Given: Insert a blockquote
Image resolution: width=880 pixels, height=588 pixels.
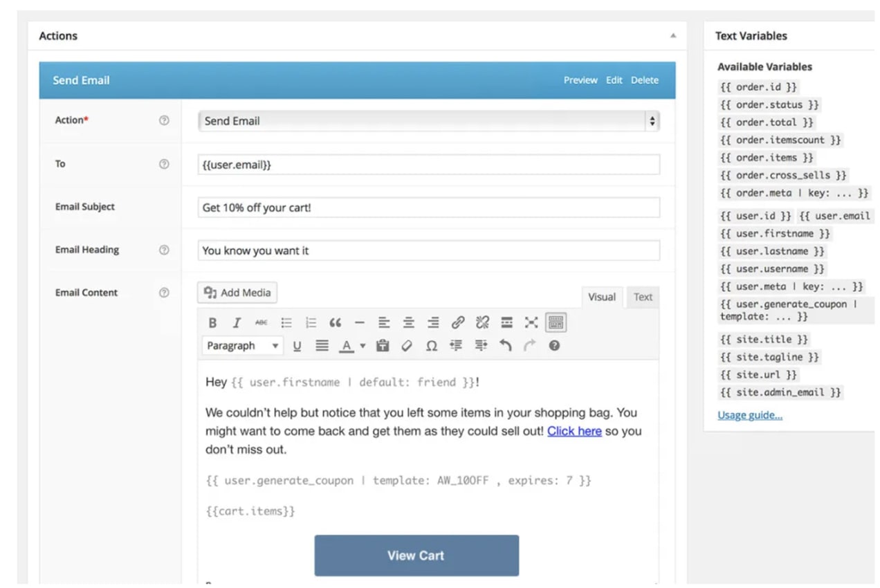Looking at the screenshot, I should [x=336, y=323].
